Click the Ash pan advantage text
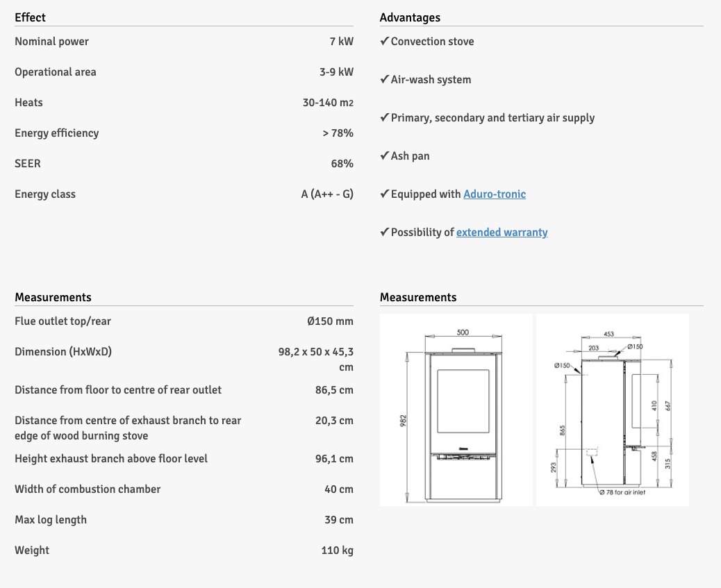721x588 pixels. (410, 156)
